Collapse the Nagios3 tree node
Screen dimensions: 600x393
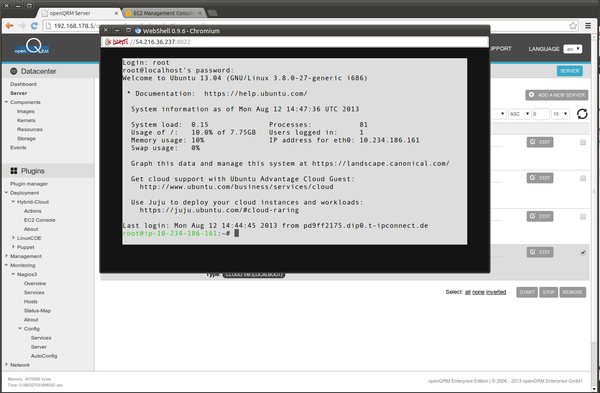coord(13,274)
